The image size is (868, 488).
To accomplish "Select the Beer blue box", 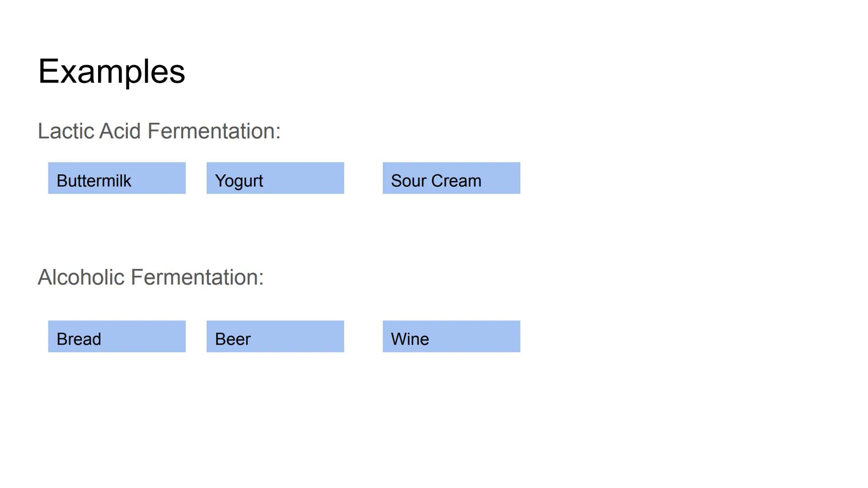I will click(275, 336).
